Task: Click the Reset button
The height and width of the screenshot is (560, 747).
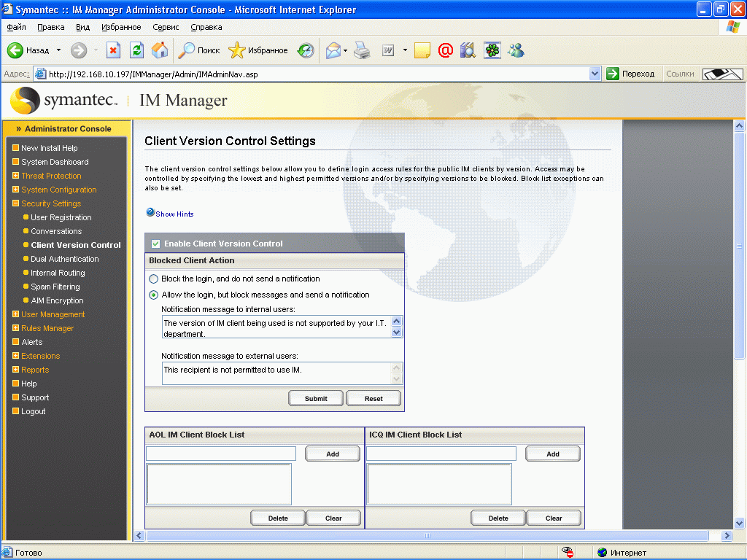Action: tap(373, 399)
